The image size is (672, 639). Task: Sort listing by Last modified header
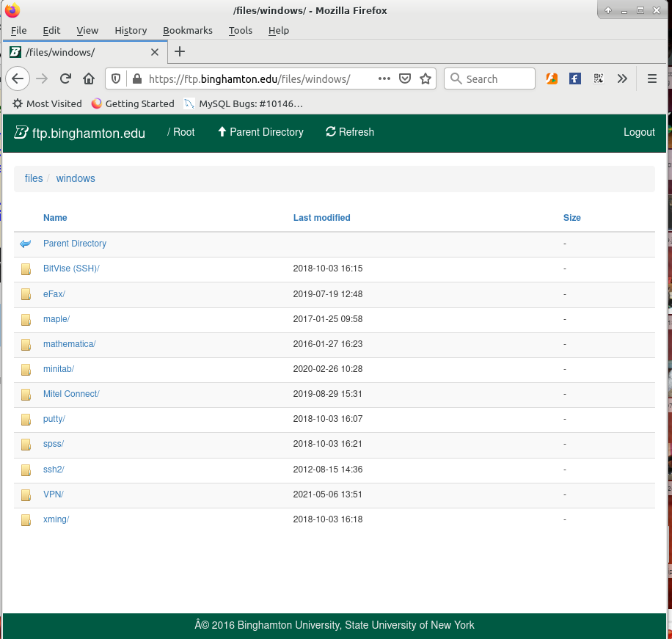tap(321, 218)
